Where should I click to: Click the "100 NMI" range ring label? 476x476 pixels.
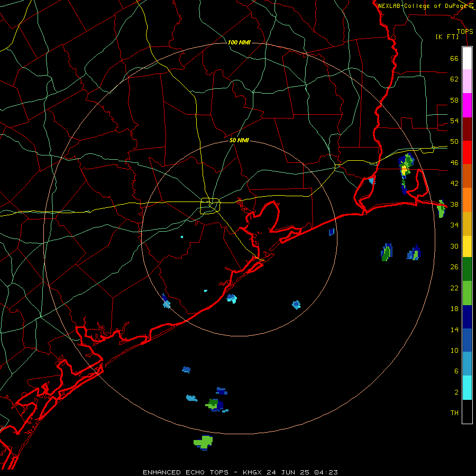point(239,42)
